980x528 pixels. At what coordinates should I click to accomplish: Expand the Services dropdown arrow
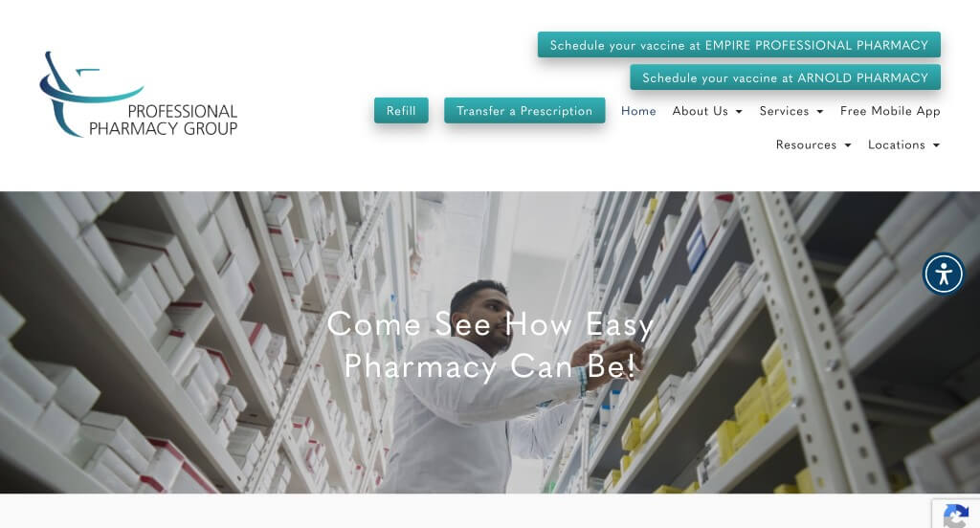click(x=820, y=111)
